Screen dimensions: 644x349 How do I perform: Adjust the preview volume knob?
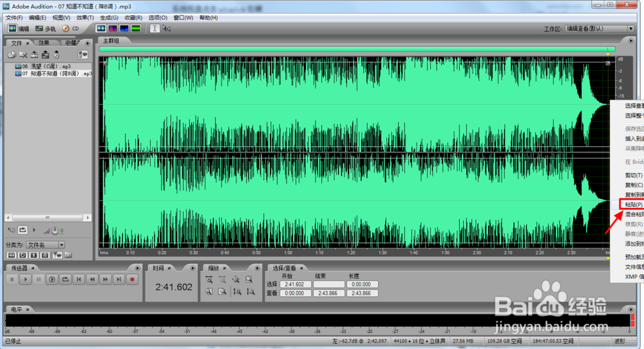tap(55, 231)
